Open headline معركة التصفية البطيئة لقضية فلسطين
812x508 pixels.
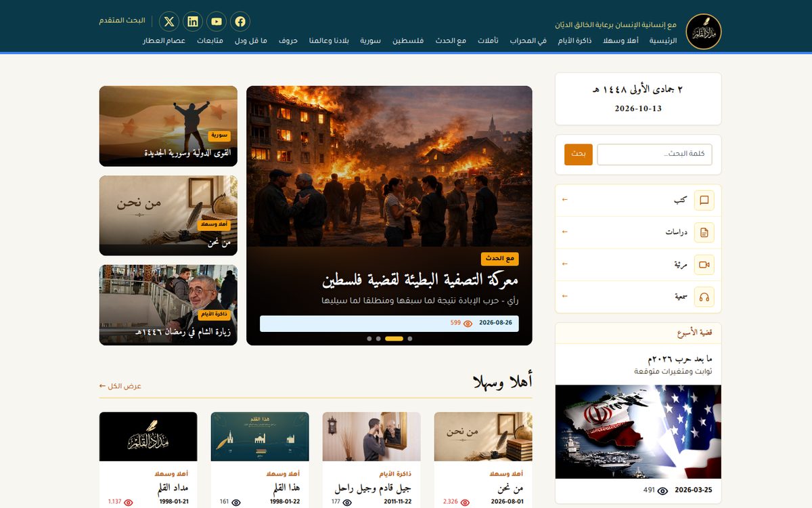pyautogui.click(x=420, y=280)
